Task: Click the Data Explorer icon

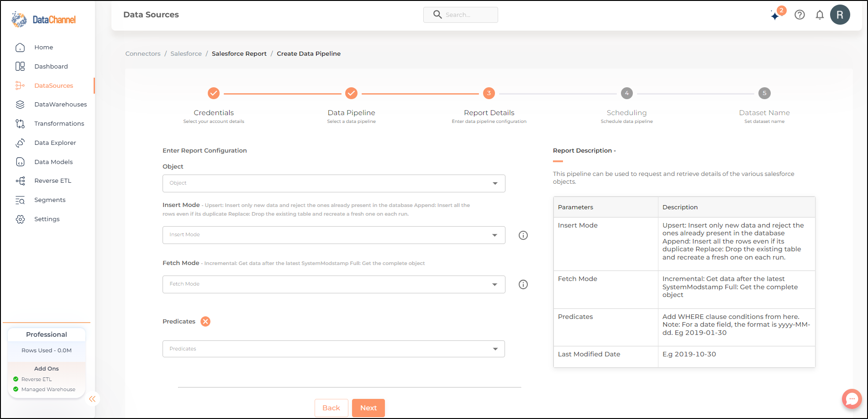Action: pyautogui.click(x=20, y=143)
